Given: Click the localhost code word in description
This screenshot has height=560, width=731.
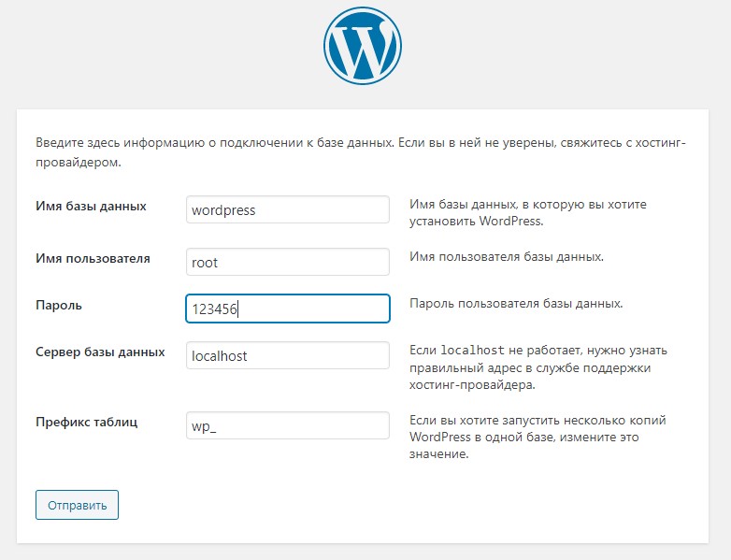Looking at the screenshot, I should (472, 351).
